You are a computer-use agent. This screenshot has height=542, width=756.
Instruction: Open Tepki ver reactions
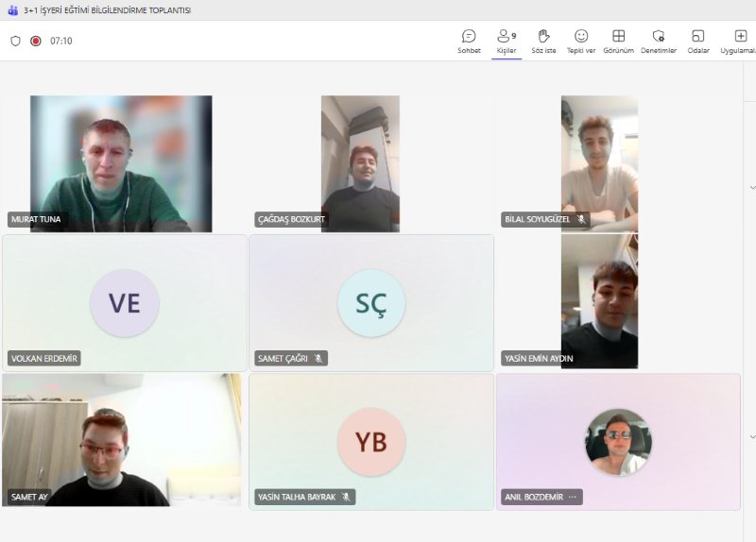[x=581, y=41]
